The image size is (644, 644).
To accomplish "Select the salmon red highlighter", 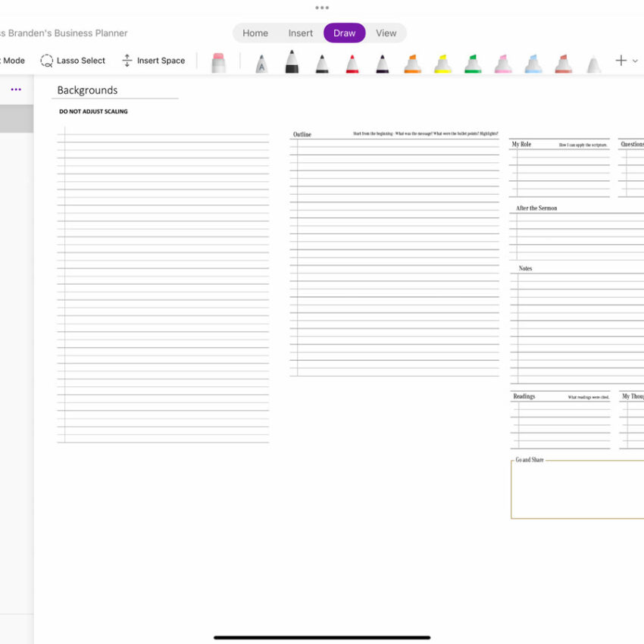I will pyautogui.click(x=564, y=64).
